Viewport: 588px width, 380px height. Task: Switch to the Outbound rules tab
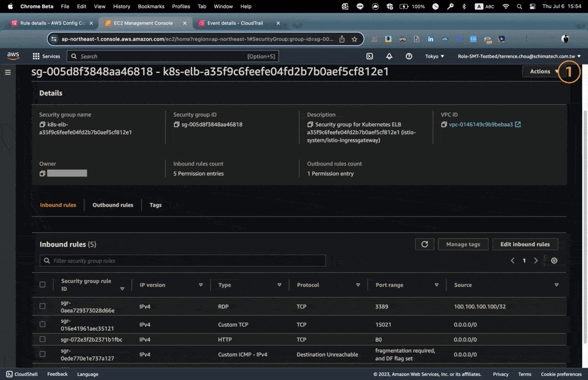[x=112, y=205]
